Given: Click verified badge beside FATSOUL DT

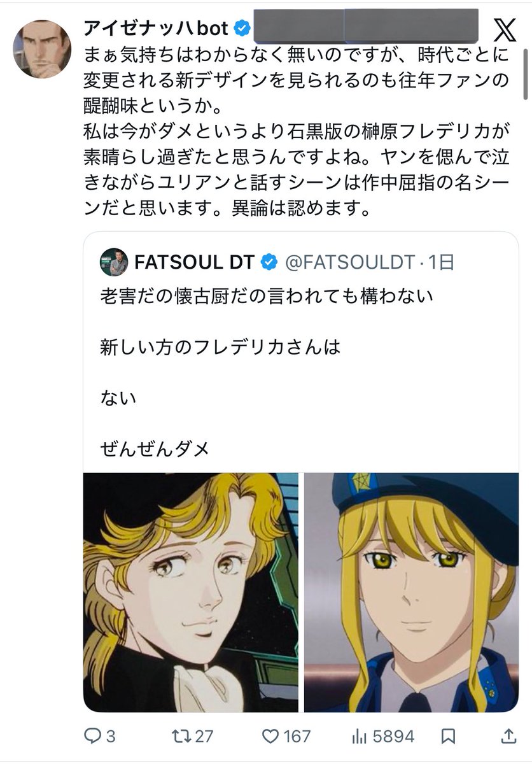Looking at the screenshot, I should point(269,262).
